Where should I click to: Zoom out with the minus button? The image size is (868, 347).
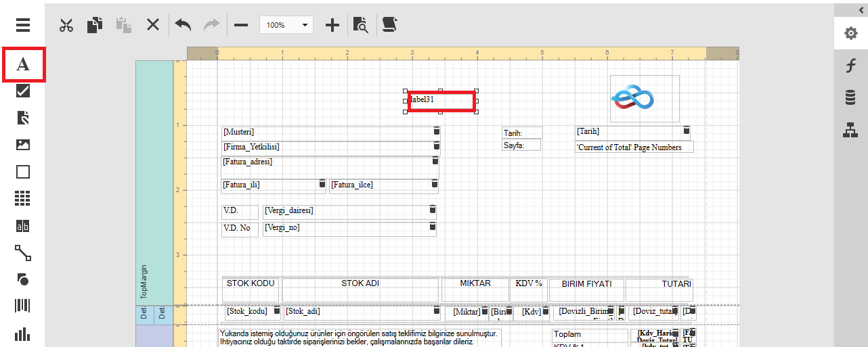(x=241, y=25)
